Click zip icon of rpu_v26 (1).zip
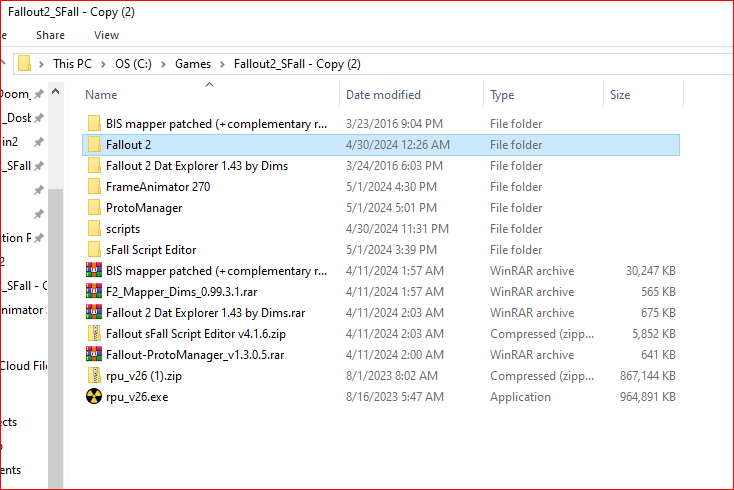 94,376
